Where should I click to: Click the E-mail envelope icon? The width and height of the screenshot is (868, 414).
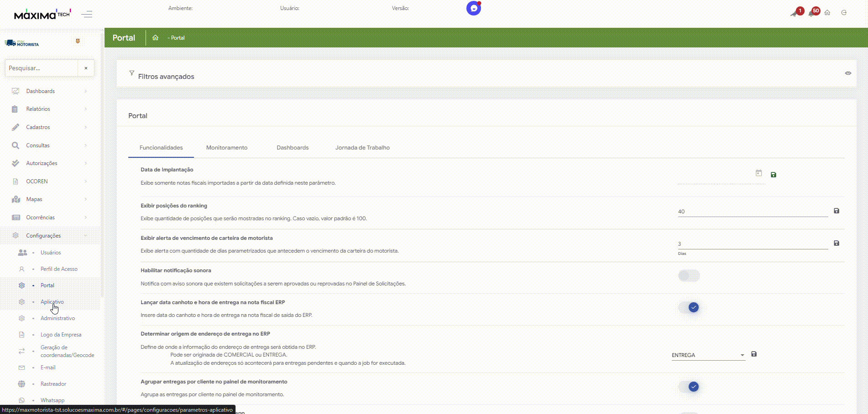click(x=21, y=367)
